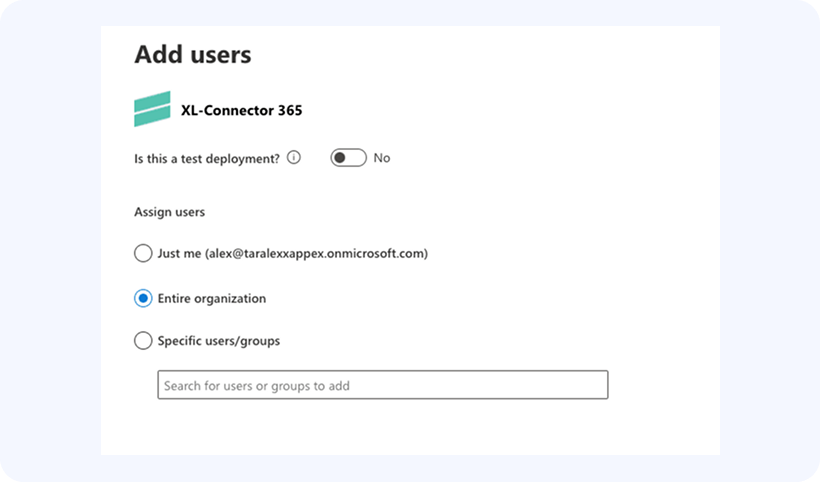
Task: Select the "Just me" radio button
Action: click(x=143, y=254)
